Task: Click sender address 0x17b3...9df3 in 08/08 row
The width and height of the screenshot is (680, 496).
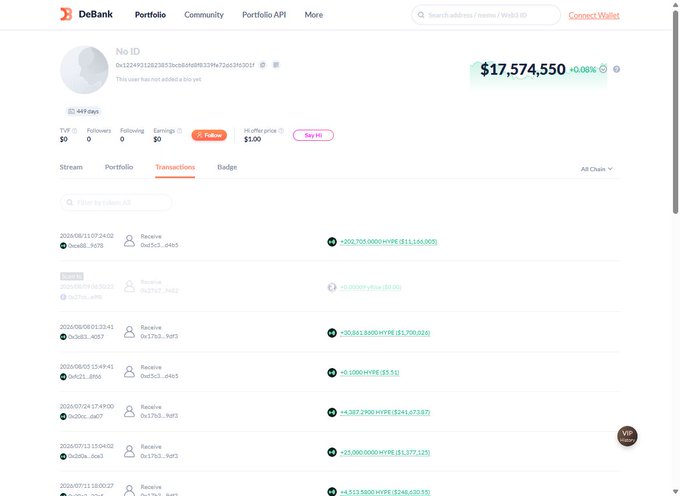Action: coord(159,336)
